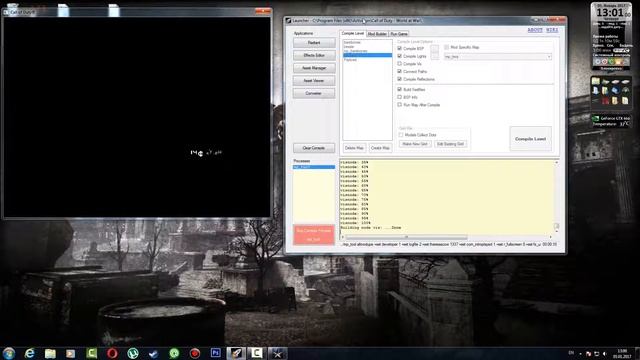The height and width of the screenshot is (360, 640).
Task: Click the console scroll-down arrow
Action: pos(556,231)
